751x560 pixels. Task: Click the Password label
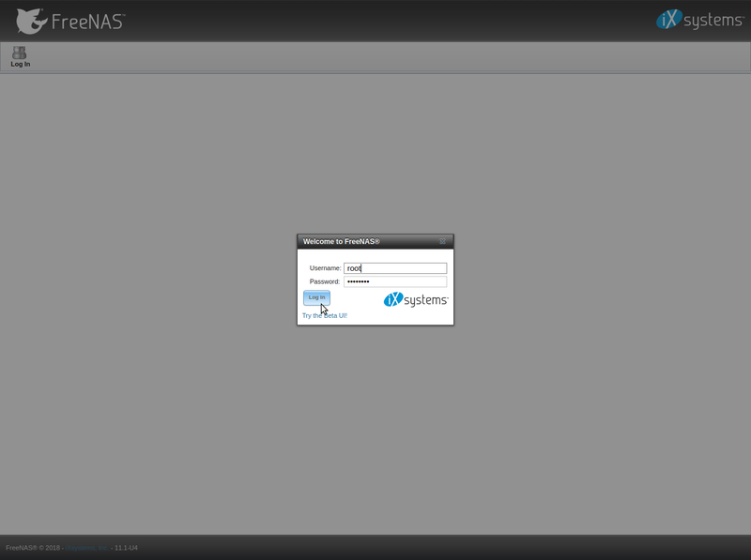[x=325, y=281]
